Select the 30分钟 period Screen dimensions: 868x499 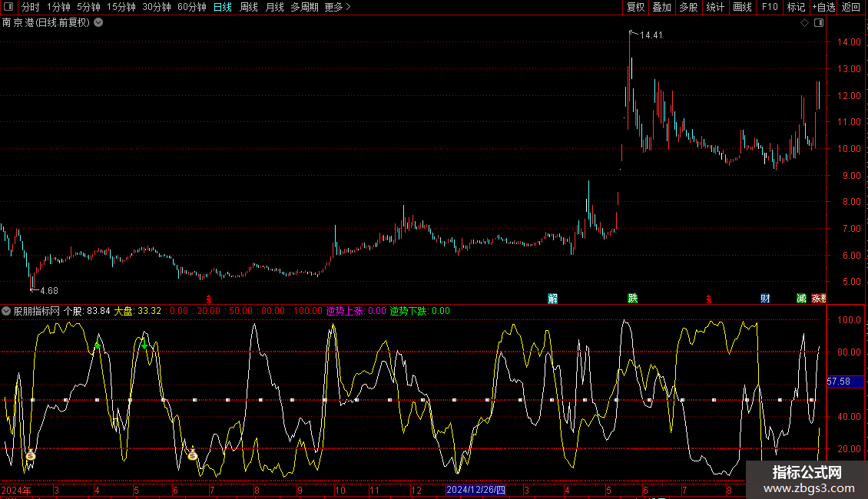coord(157,7)
